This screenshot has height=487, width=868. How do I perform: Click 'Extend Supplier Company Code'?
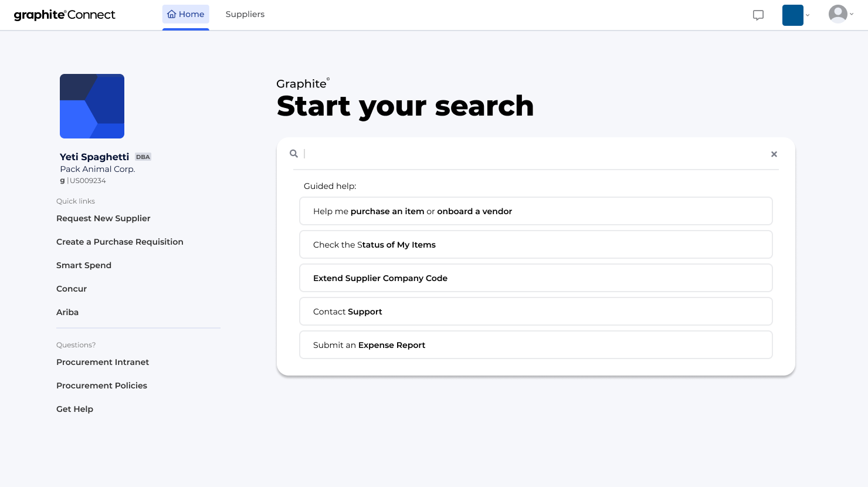[535, 278]
